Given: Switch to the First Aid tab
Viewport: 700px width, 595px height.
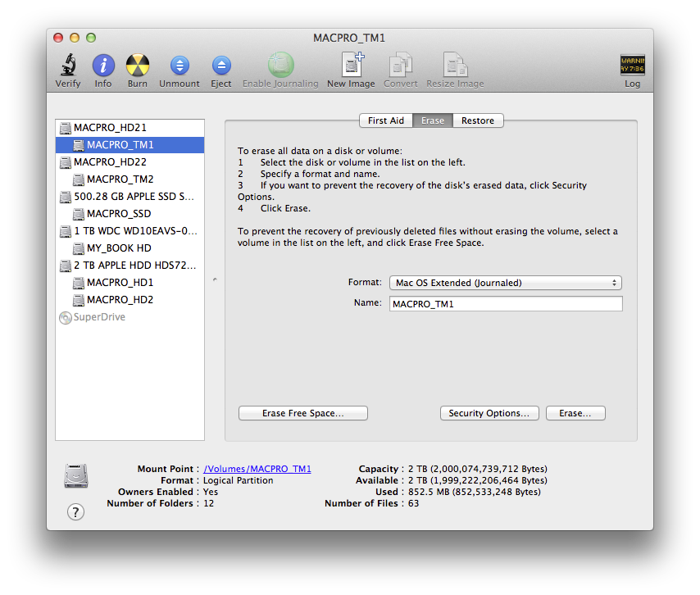Looking at the screenshot, I should tap(385, 120).
